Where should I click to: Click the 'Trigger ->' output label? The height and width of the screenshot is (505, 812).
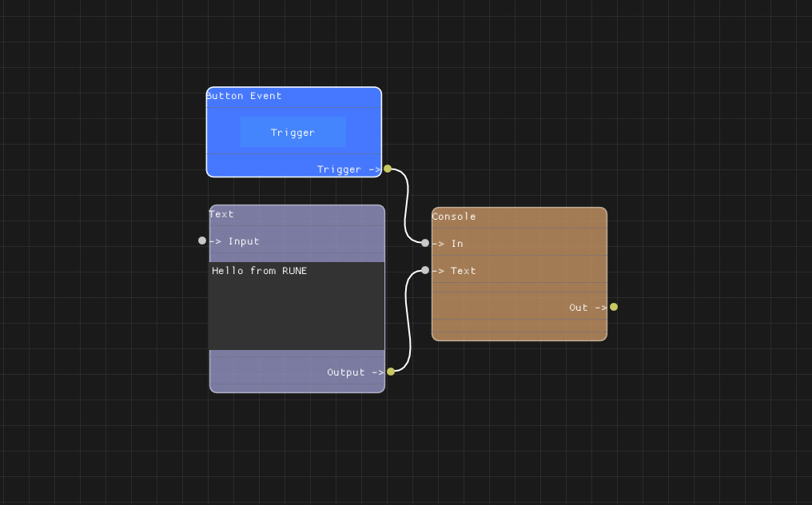[348, 169]
